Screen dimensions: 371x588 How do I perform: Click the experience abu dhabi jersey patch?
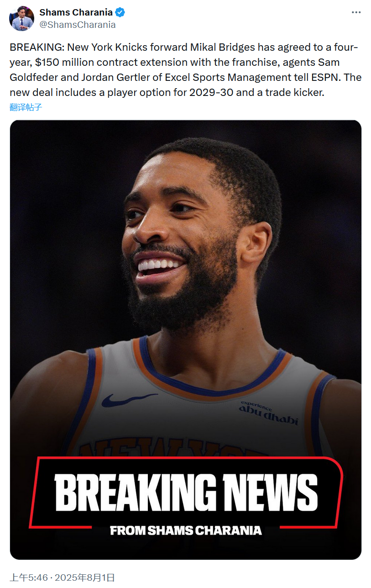(x=269, y=413)
